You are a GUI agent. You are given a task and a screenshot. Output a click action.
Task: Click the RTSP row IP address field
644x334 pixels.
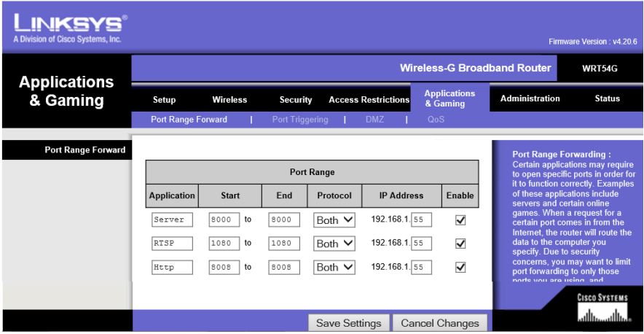pos(422,243)
